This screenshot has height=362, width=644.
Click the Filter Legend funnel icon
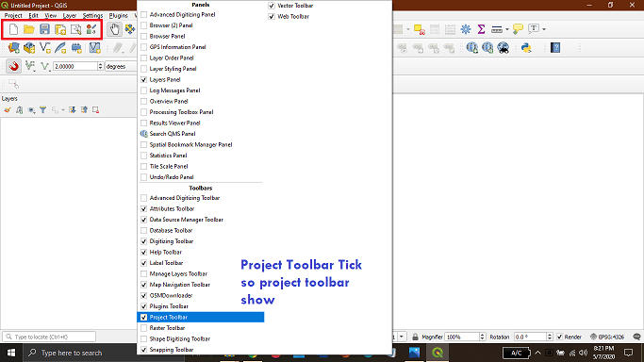click(42, 110)
